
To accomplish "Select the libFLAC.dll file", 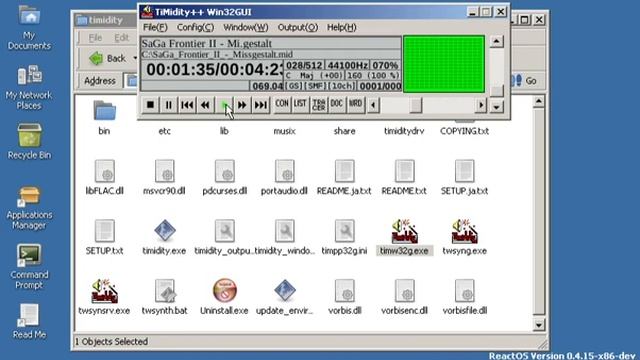I will 104,177.
